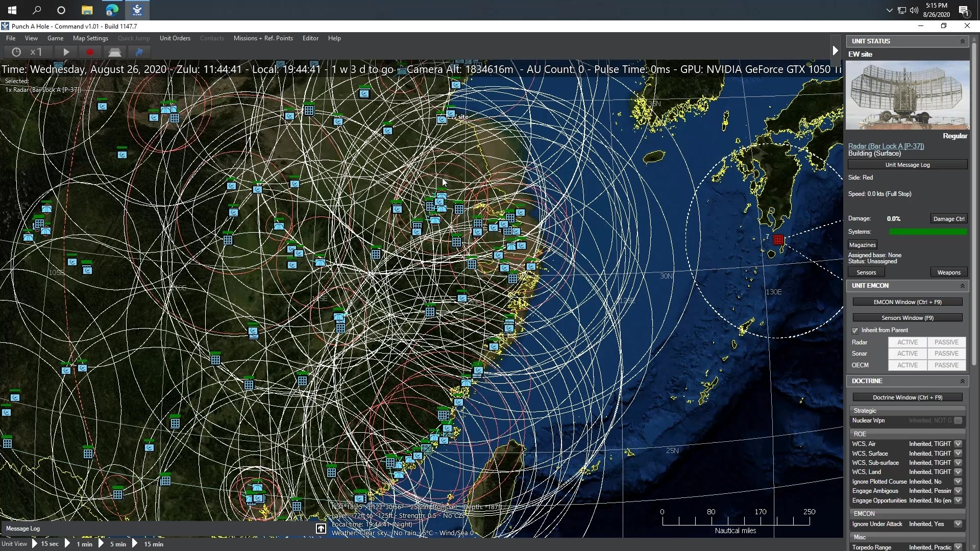The width and height of the screenshot is (980, 551).
Task: Open the Ignore Under Attack dropdown
Action: [958, 524]
